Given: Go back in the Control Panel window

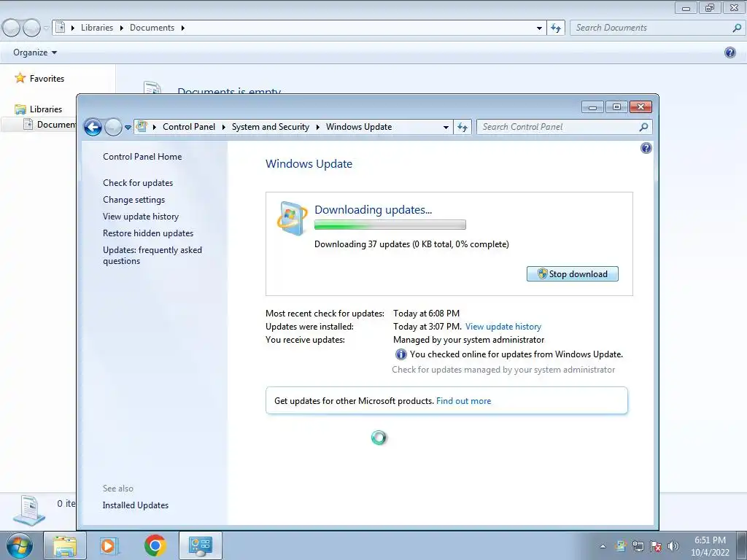Looking at the screenshot, I should tap(93, 127).
